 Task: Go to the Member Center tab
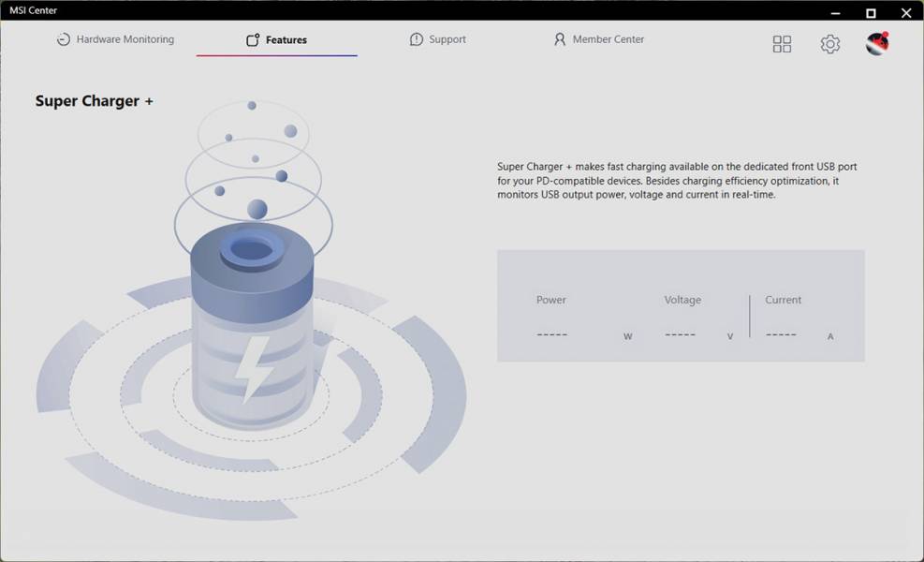click(599, 39)
